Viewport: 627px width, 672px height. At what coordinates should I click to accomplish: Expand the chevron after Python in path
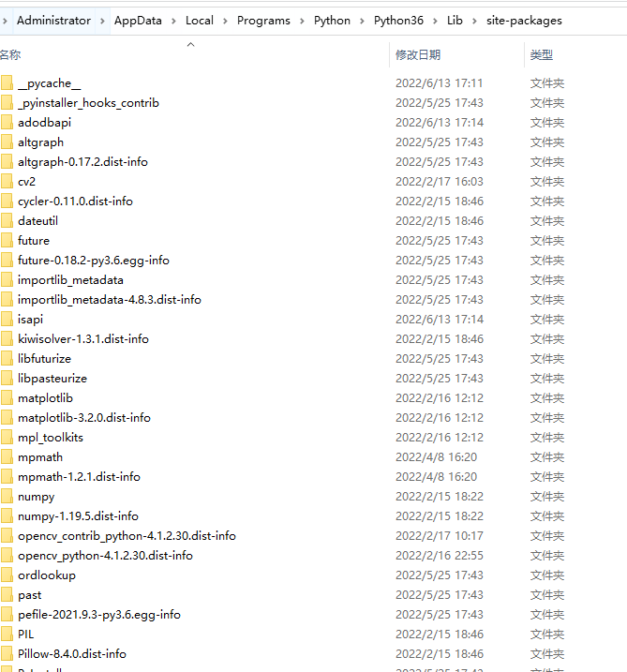click(x=362, y=21)
